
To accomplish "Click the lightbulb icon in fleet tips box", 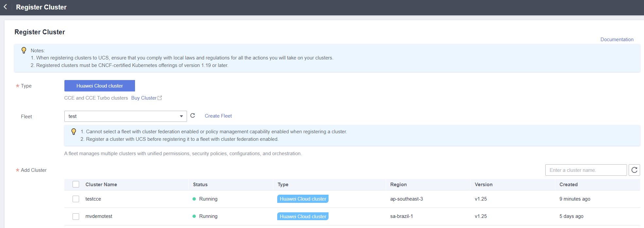I will 74,132.
